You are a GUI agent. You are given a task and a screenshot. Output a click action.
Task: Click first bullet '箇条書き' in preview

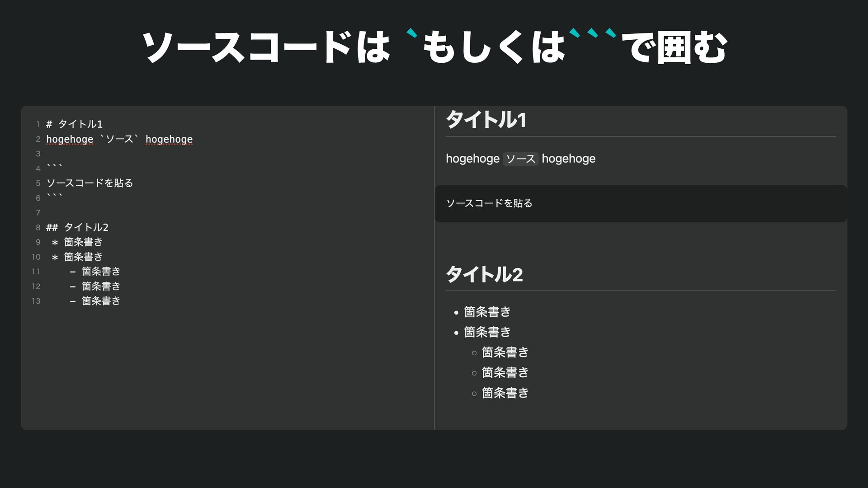pyautogui.click(x=487, y=312)
